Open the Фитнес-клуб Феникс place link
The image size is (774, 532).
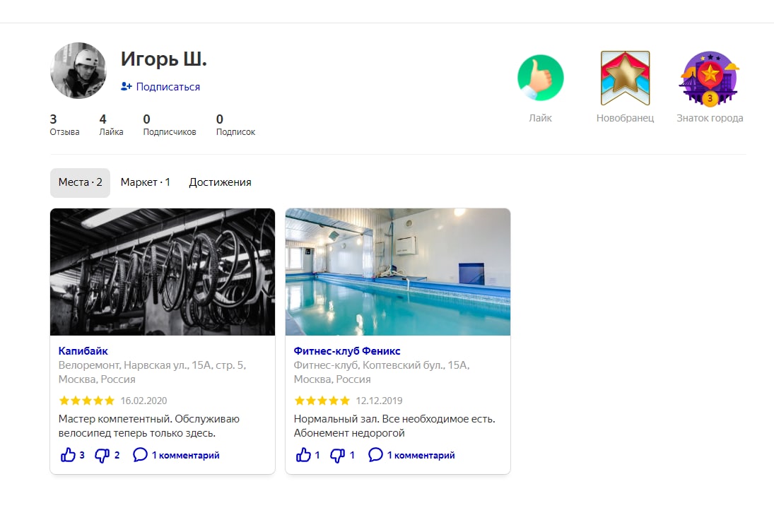point(347,351)
